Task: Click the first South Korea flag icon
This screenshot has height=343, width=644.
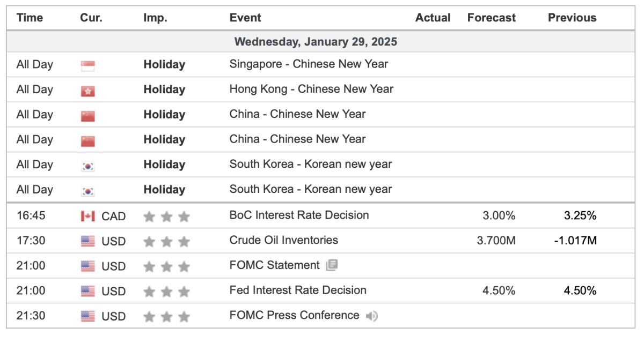Action: 87,166
